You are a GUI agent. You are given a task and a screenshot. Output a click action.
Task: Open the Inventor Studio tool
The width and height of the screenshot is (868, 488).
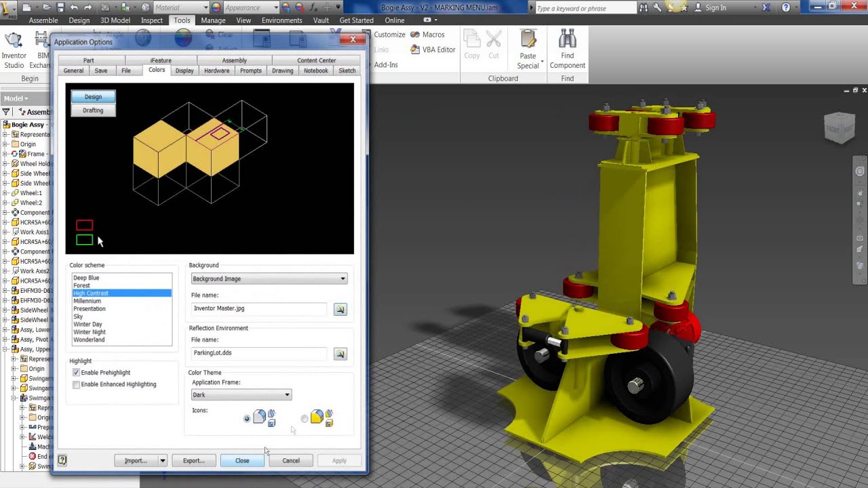pyautogui.click(x=14, y=49)
